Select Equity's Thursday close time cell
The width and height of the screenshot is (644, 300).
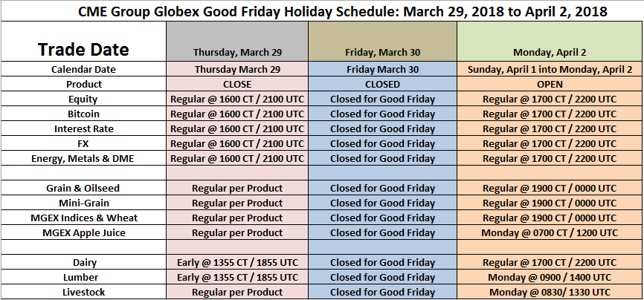pos(236,99)
